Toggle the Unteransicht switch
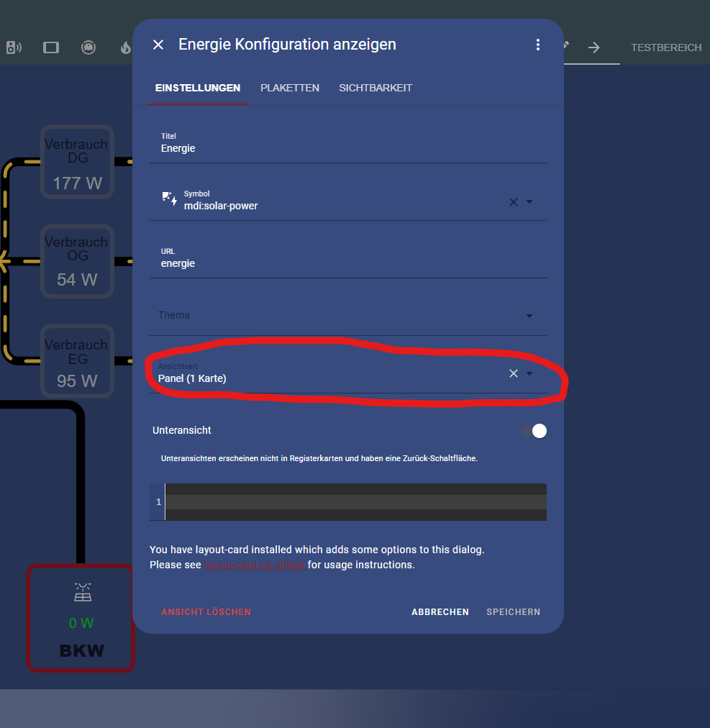This screenshot has width=710, height=728. point(534,431)
